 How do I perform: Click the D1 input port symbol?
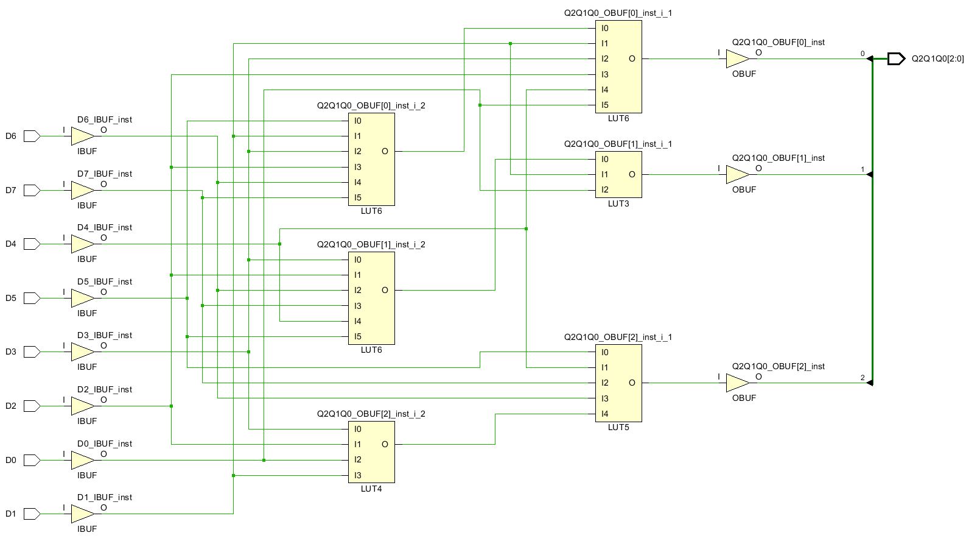point(32,514)
